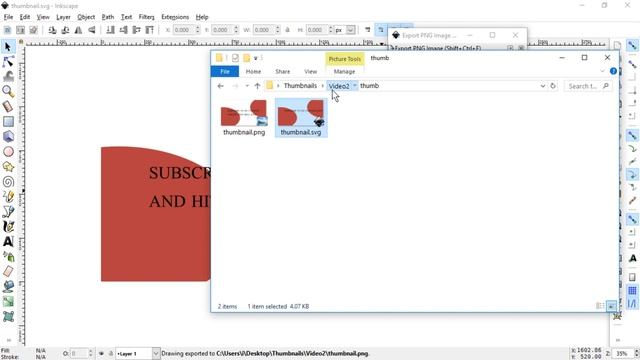The width and height of the screenshot is (640, 360).
Task: Select the Star polygon tool
Action: point(8,167)
